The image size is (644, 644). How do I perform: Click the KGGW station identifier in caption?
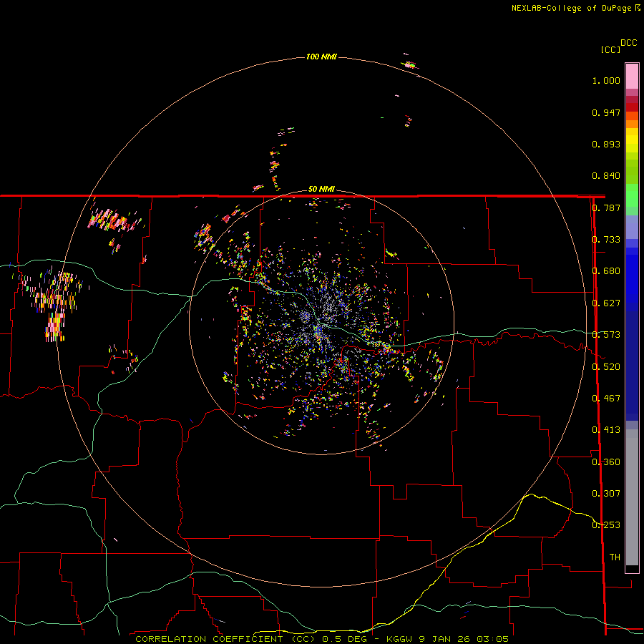point(399,639)
